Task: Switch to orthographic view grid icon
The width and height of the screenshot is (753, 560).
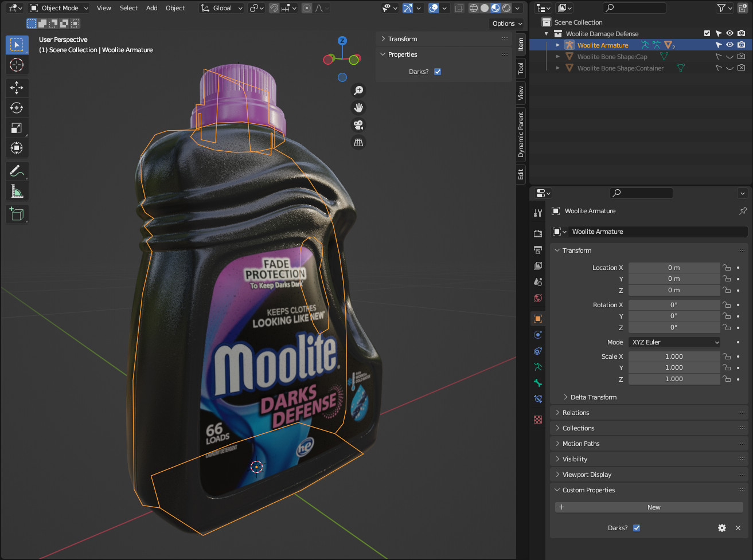Action: tap(358, 142)
